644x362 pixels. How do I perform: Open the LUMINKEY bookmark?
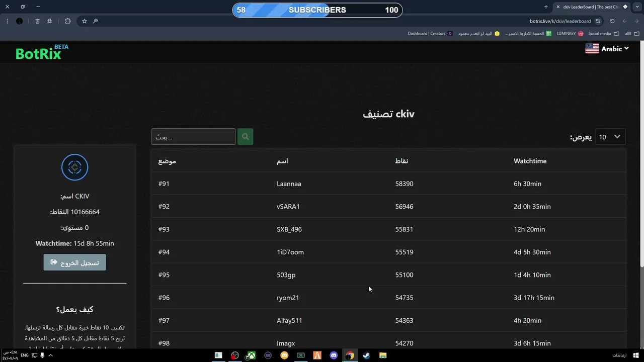(570, 34)
